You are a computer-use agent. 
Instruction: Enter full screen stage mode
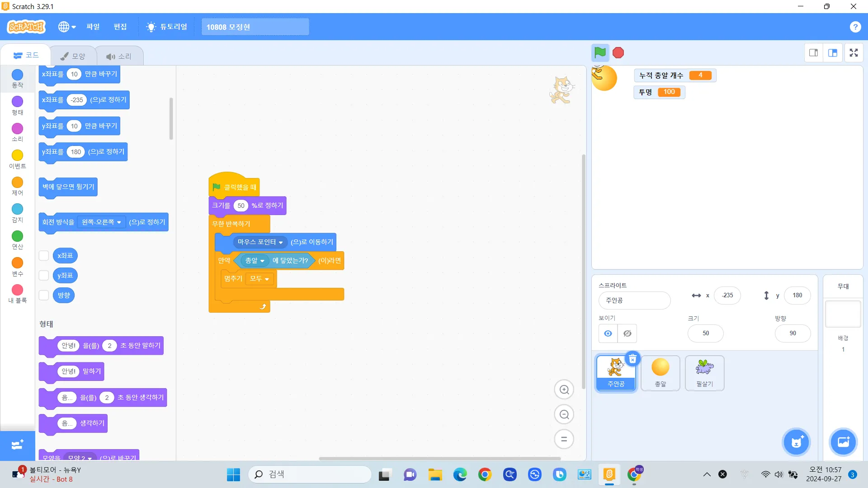click(854, 53)
